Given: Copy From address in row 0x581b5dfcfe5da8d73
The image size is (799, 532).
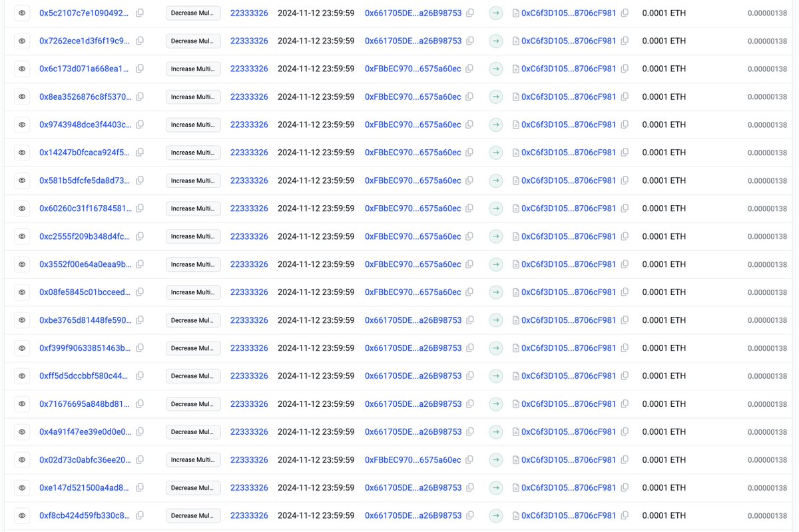Looking at the screenshot, I should point(470,180).
